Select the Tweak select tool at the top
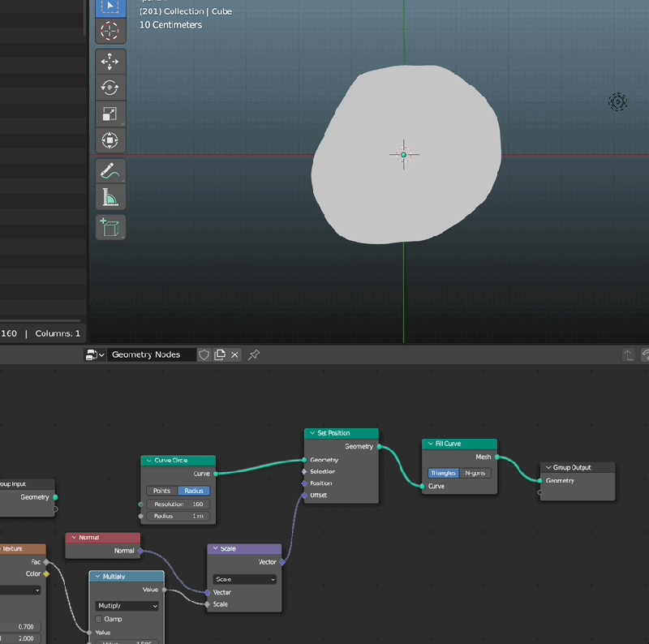The image size is (649, 644). click(x=110, y=8)
